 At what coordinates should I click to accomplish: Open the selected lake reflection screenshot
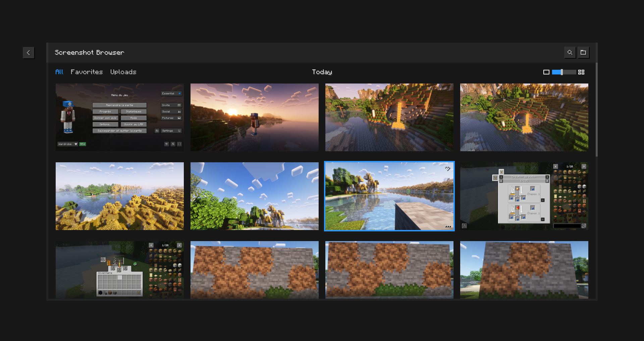(389, 196)
